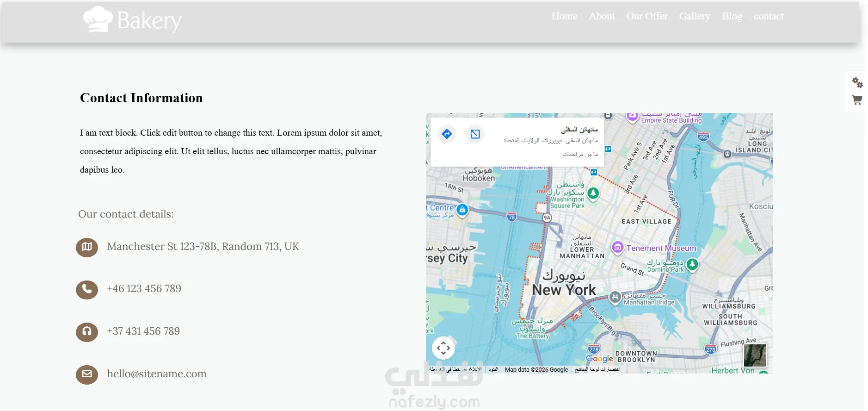Click the hello@sitename.com email address
Screen dimensions: 868x411
(157, 374)
